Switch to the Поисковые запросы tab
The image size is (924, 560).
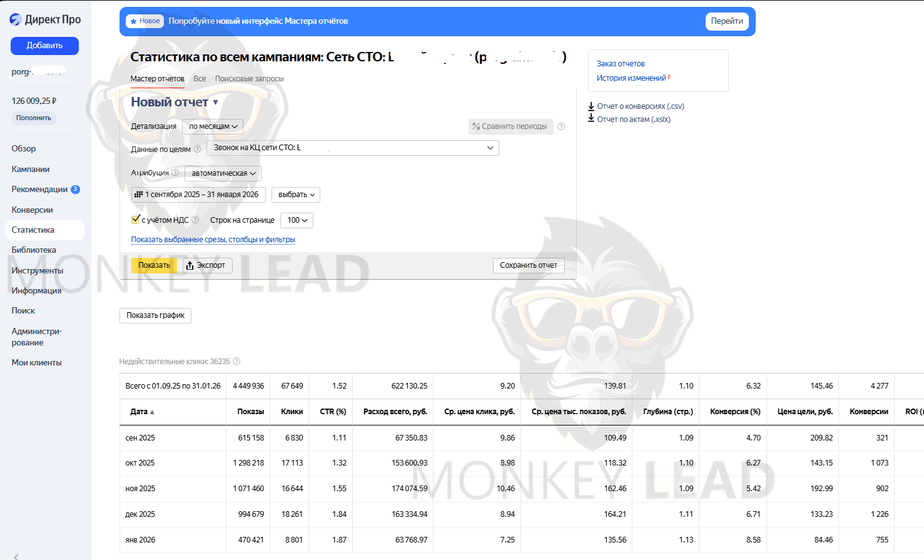tap(249, 79)
